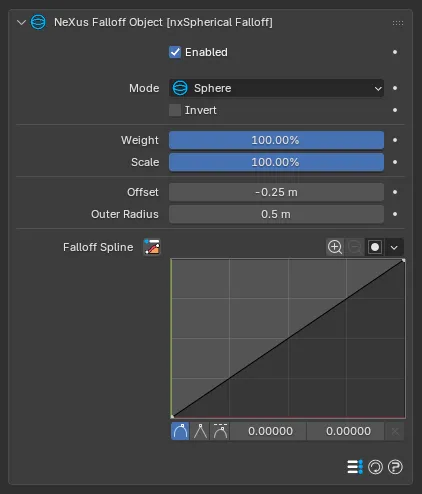Image resolution: width=422 pixels, height=494 pixels.
Task: Click the circular reset icon at bottom
Action: tap(375, 467)
